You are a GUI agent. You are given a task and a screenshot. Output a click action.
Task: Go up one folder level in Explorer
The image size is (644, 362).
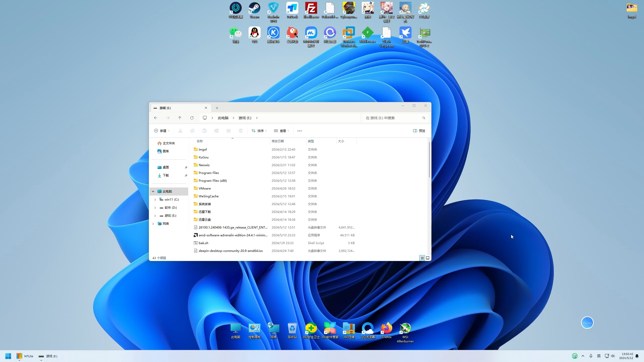pos(180,118)
